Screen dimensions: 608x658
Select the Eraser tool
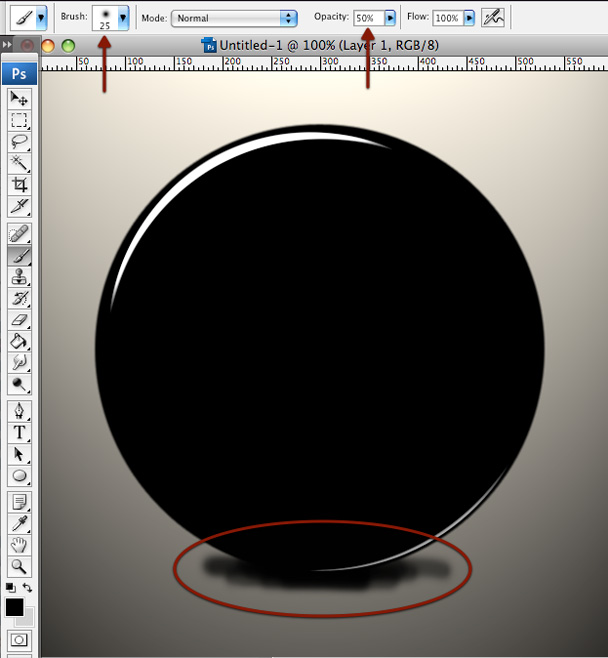[x=19, y=320]
